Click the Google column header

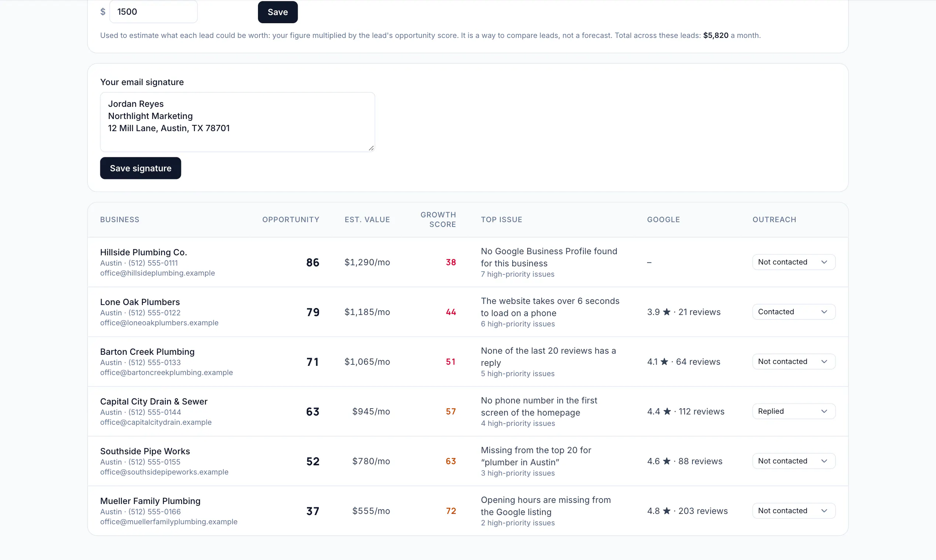663,220
